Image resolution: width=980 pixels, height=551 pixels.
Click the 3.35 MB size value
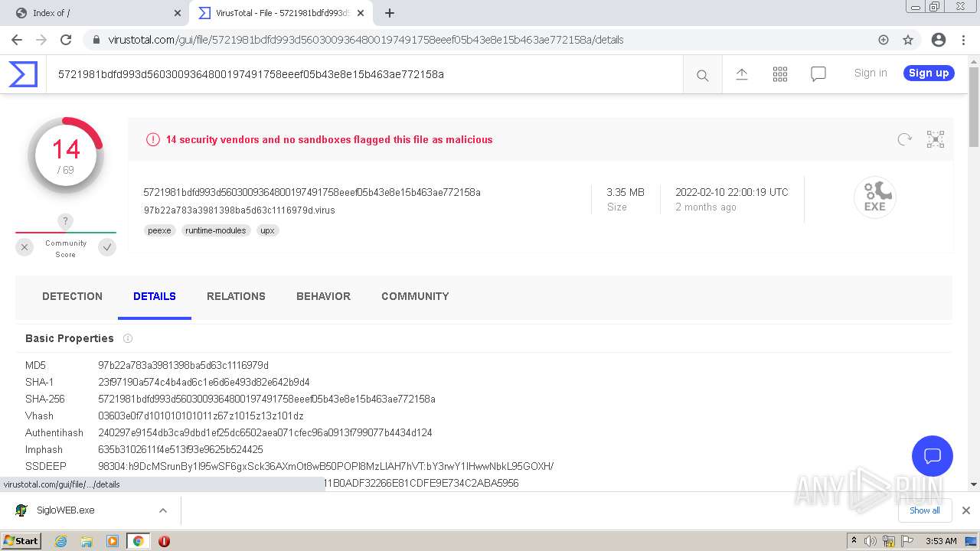626,192
